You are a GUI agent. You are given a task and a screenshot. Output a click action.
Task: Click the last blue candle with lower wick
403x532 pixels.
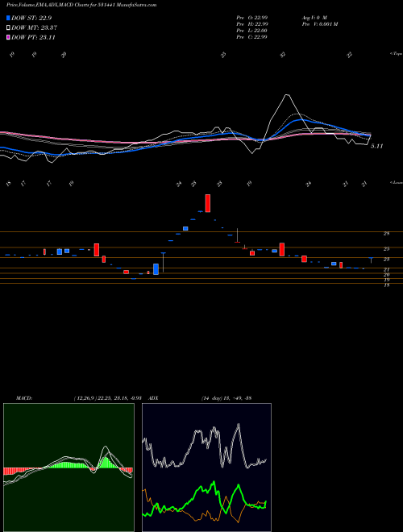[x=371, y=260]
